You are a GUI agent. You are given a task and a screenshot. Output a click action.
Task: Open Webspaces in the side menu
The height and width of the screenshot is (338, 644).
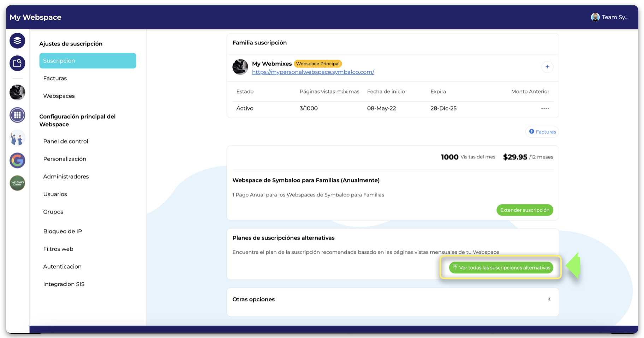[x=59, y=96]
